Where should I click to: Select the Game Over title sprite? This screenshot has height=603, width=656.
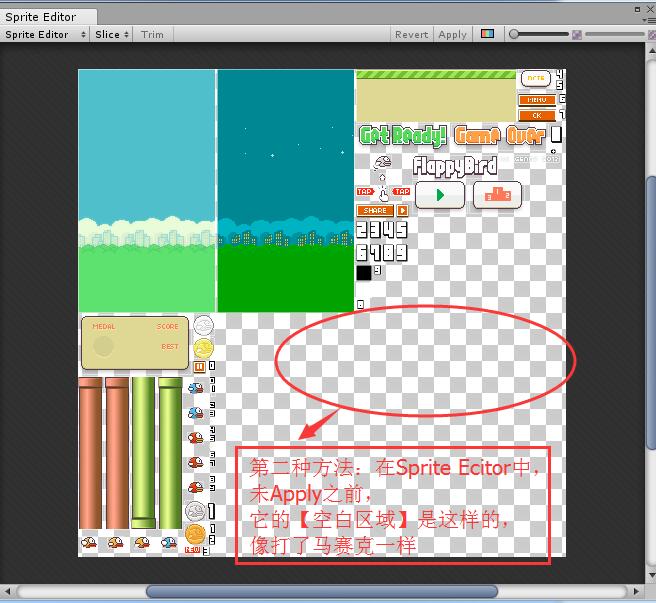point(500,136)
